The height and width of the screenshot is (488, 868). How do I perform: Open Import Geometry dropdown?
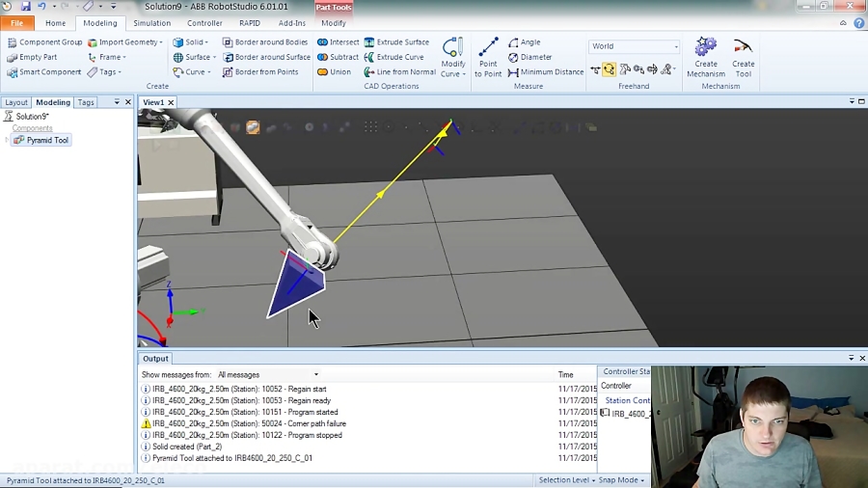click(x=125, y=42)
